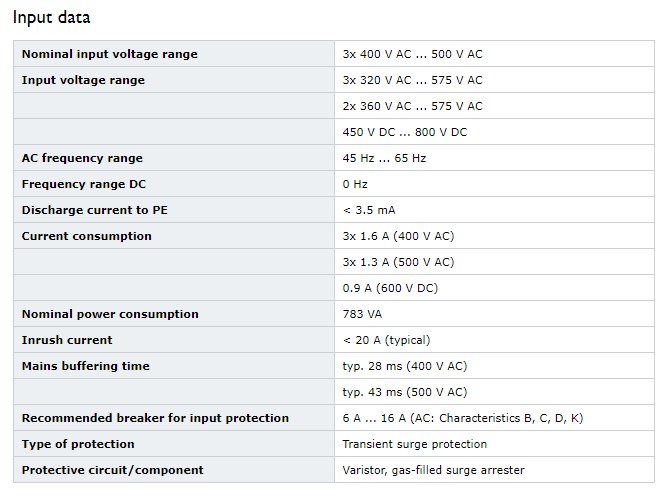Viewport: 670px width, 499px height.
Task: Select Recommended breaker for input protection label
Action: click(x=156, y=418)
